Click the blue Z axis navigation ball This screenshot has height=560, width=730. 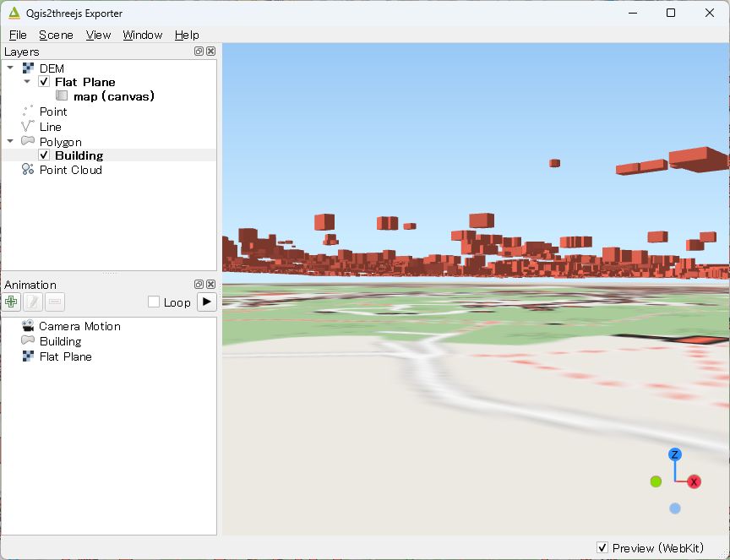[674, 454]
